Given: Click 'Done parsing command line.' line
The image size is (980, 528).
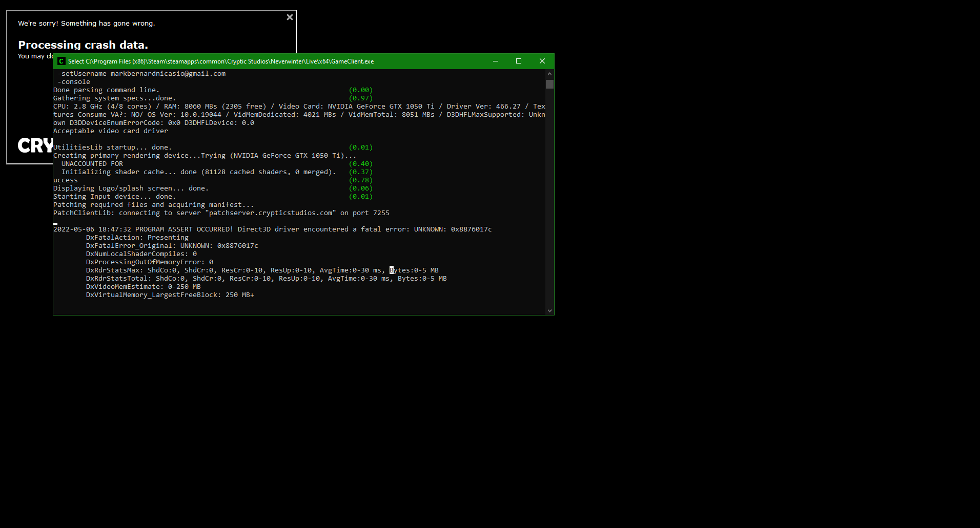Looking at the screenshot, I should tap(107, 90).
